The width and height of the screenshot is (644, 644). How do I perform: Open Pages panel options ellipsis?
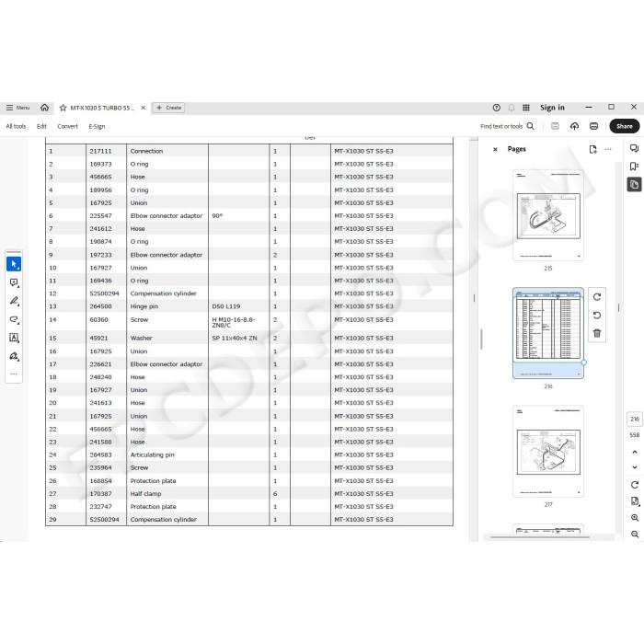coord(608,149)
